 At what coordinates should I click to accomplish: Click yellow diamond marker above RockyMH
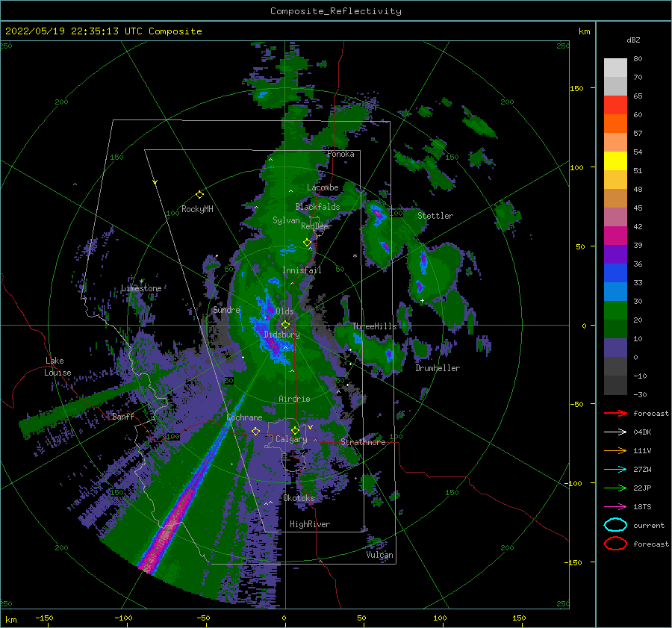pos(199,195)
